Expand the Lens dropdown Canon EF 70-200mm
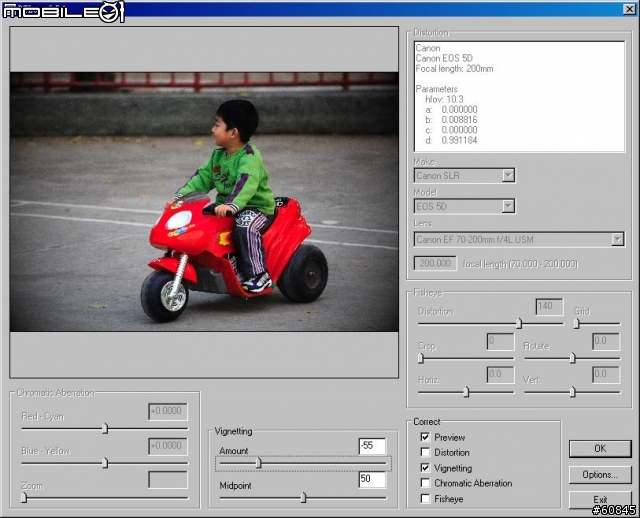 click(519, 239)
